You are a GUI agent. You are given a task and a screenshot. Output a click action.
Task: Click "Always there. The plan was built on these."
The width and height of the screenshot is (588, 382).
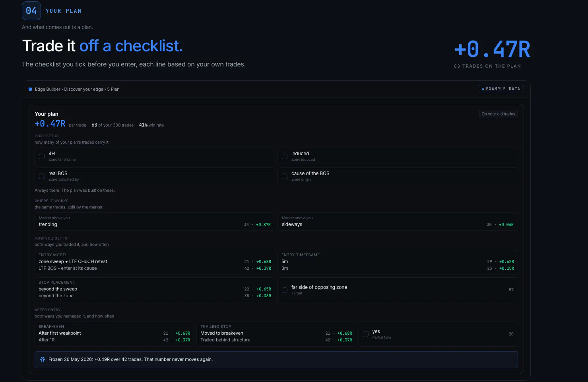coord(75,190)
